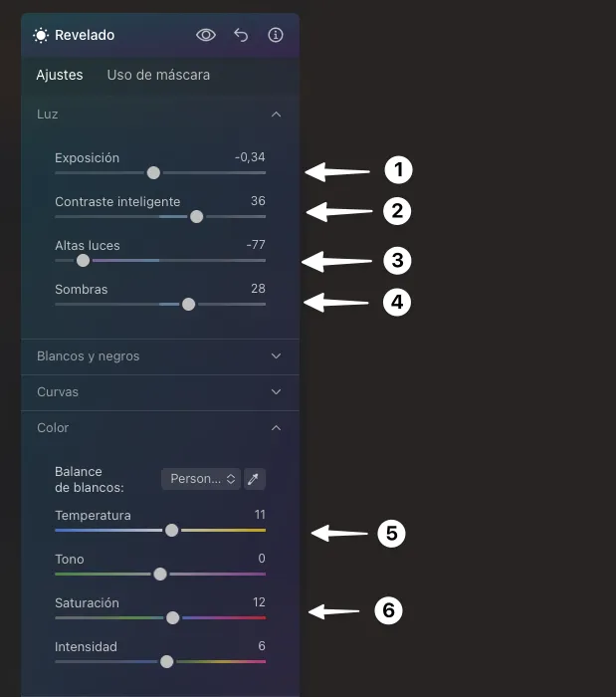
Task: Expand the Curvas section
Action: [x=276, y=391]
